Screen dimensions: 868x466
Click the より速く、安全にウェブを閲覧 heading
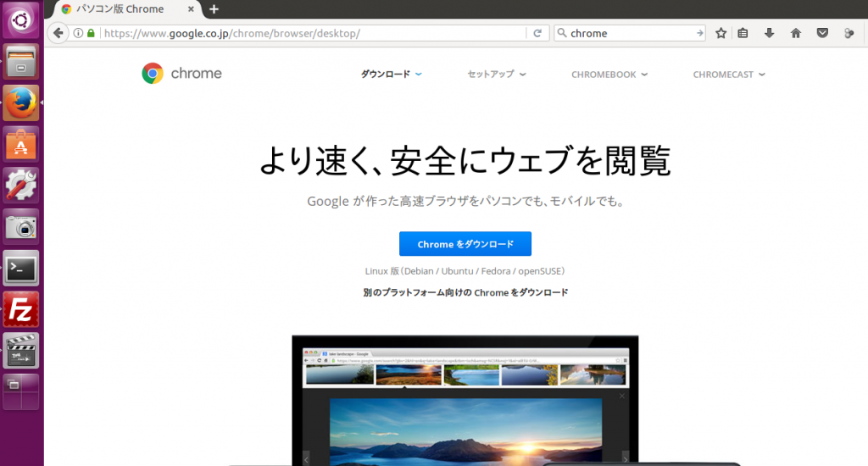pos(465,160)
